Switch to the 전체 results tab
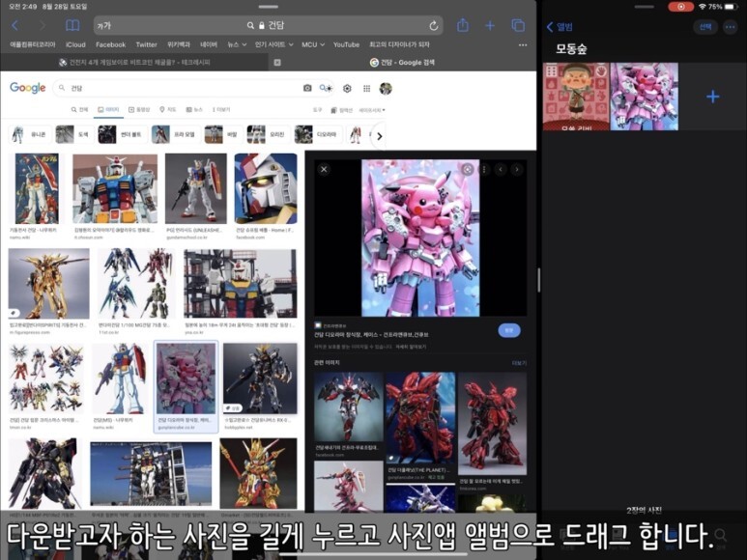 (79, 109)
